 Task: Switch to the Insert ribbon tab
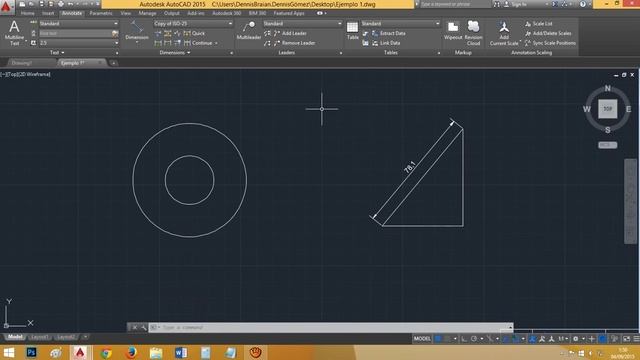point(48,13)
